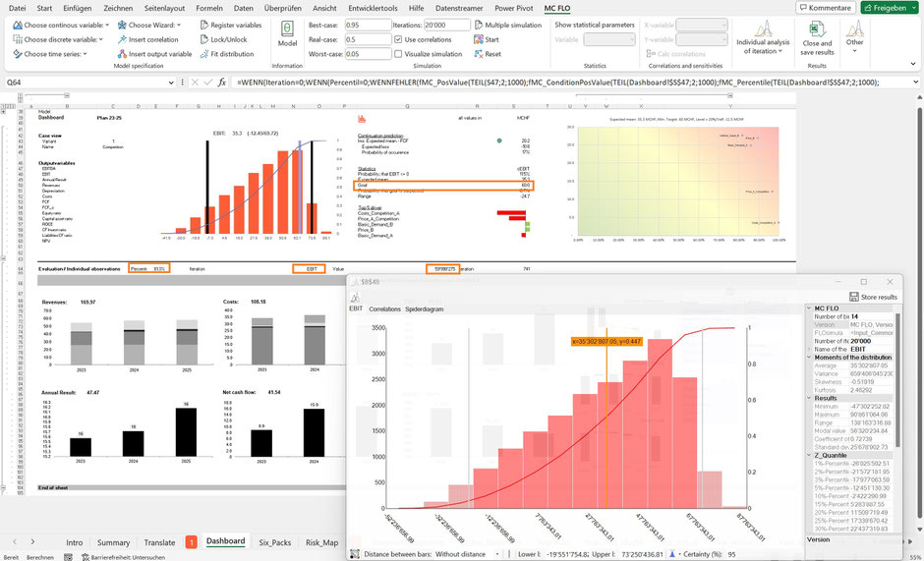
Task: Click the blue distribution icon before Certainty
Action: [672, 554]
